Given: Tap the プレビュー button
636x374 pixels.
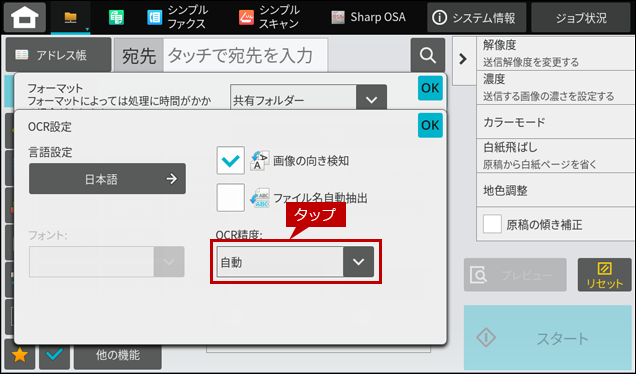Looking at the screenshot, I should click(515, 275).
